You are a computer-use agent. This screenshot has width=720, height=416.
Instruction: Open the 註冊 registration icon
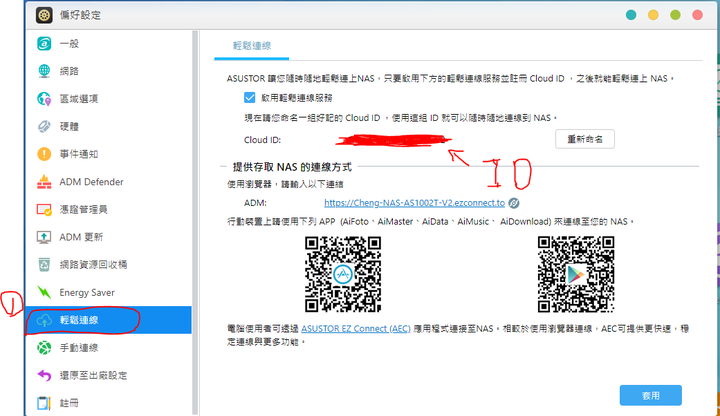click(x=44, y=403)
